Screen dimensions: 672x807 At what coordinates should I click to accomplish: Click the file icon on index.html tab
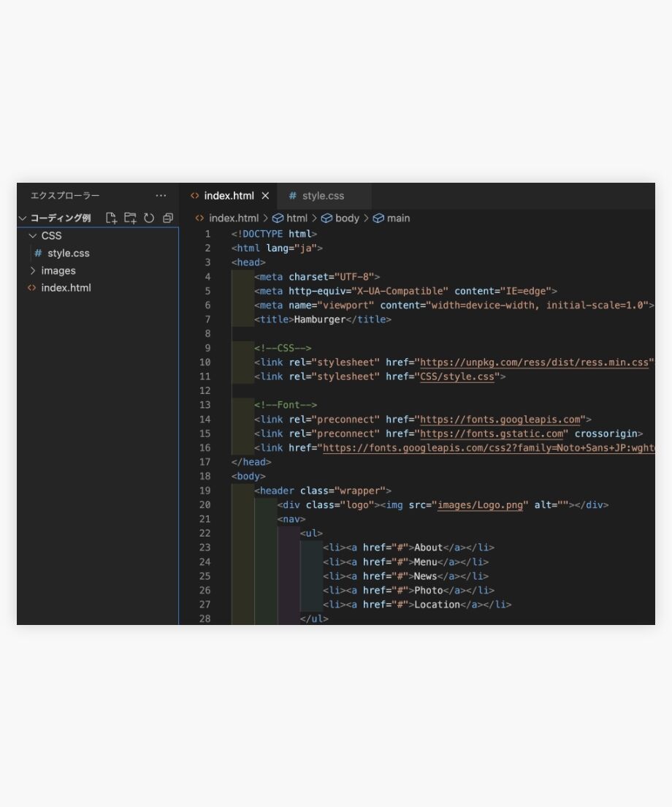point(195,196)
